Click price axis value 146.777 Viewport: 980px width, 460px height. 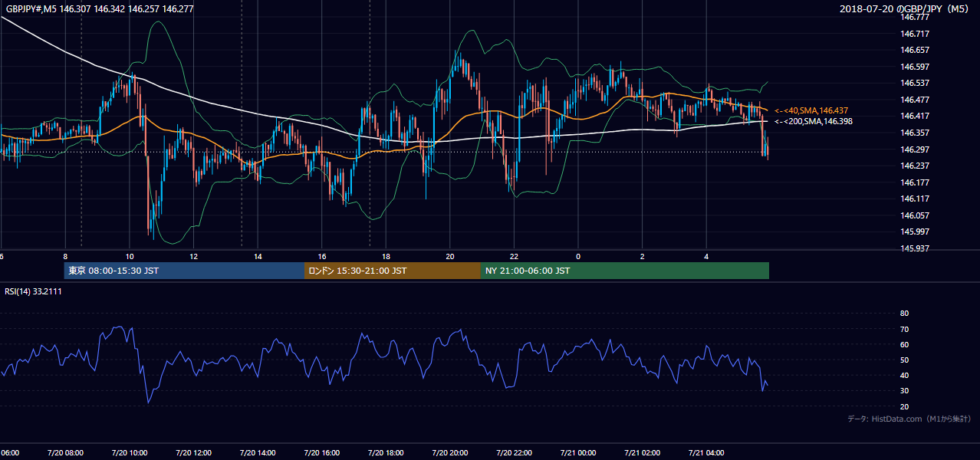tap(915, 17)
